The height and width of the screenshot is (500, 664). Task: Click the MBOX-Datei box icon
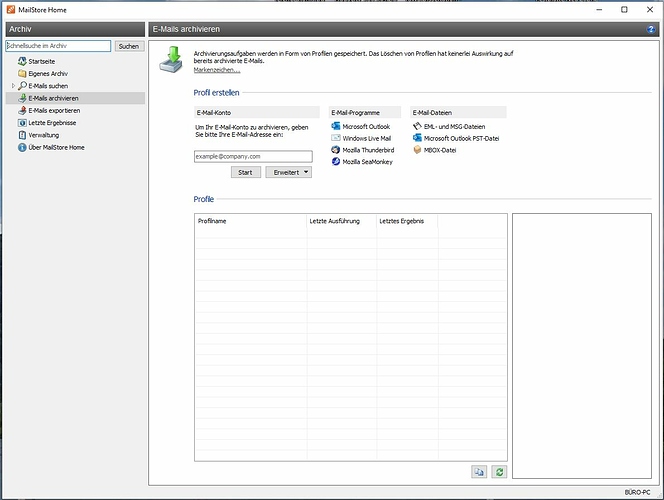click(x=417, y=150)
